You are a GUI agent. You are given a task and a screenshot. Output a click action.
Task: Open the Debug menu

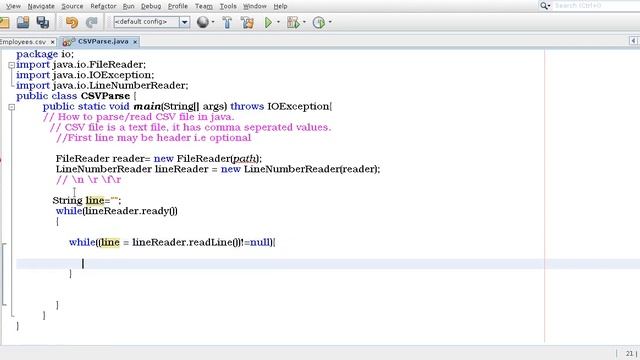click(x=151, y=6)
